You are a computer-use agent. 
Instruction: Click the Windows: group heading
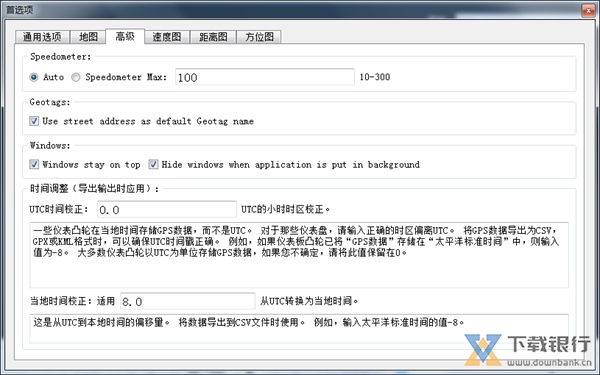[x=50, y=145]
